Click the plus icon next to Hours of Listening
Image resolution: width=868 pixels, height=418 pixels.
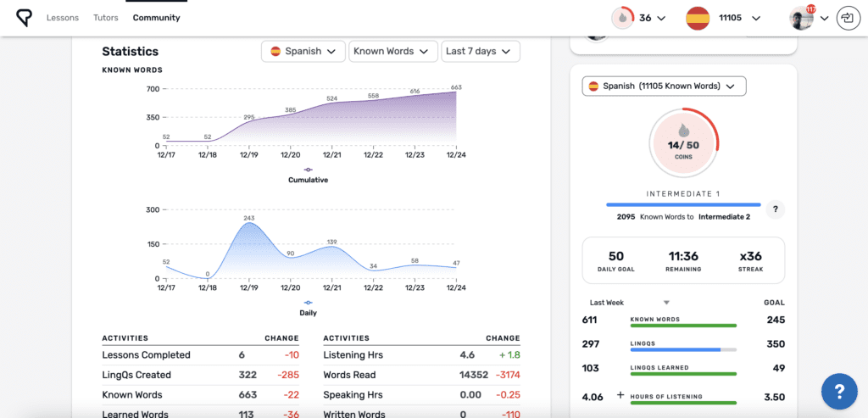[x=620, y=395]
